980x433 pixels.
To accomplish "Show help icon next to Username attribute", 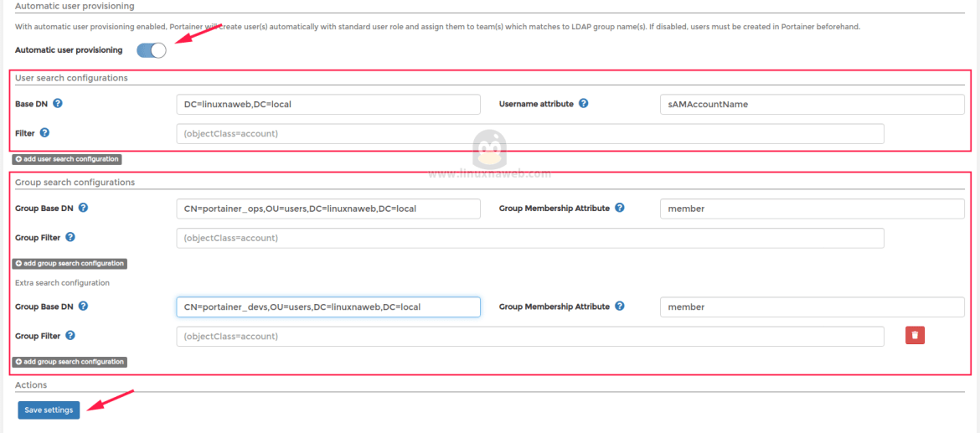I will pyautogui.click(x=583, y=103).
